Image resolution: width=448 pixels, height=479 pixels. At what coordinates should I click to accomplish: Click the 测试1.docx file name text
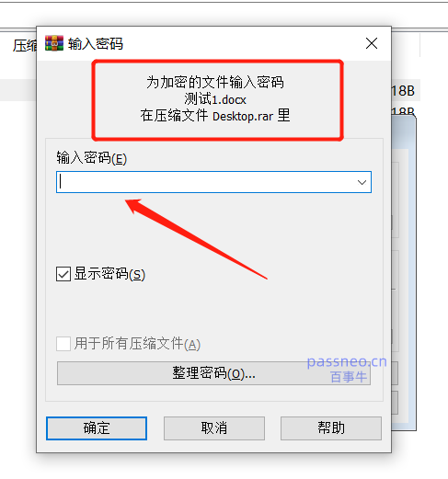click(215, 99)
